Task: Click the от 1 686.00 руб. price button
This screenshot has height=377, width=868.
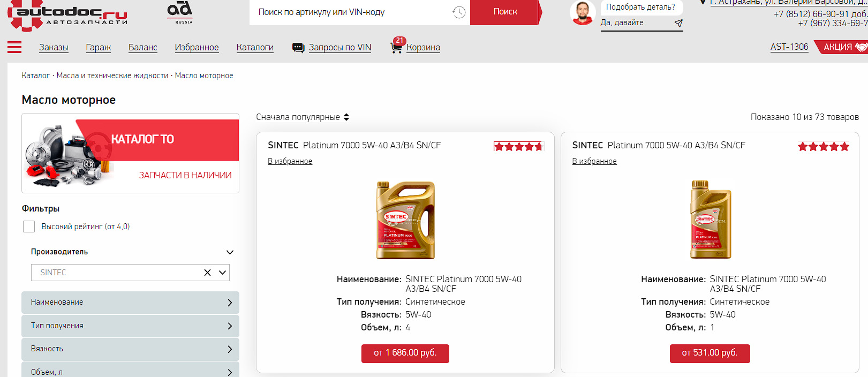Action: (405, 353)
